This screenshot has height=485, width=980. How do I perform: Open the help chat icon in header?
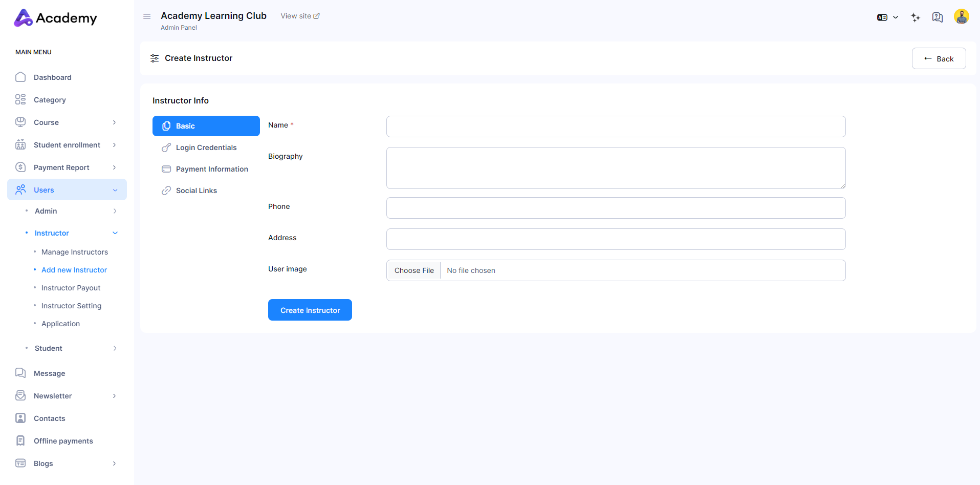pyautogui.click(x=937, y=17)
